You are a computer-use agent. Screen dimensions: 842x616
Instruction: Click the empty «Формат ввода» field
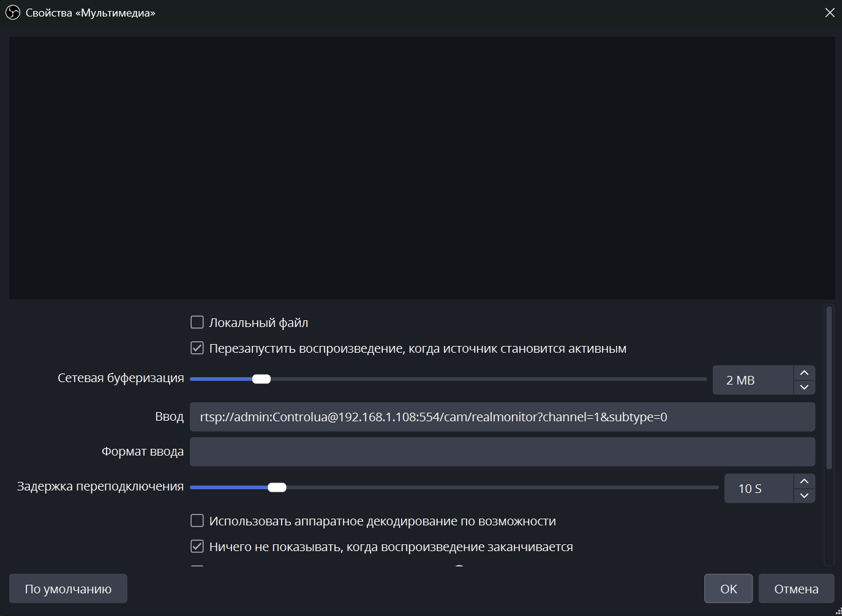(502, 452)
